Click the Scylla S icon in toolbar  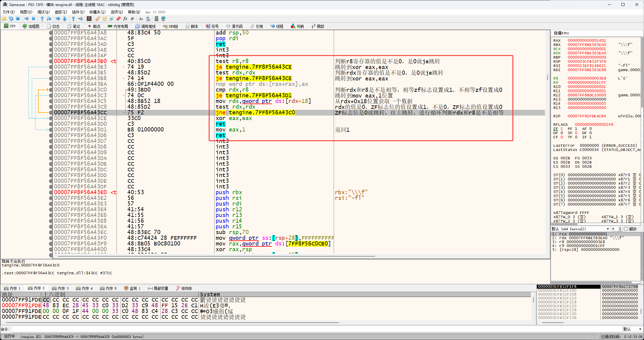point(89,19)
